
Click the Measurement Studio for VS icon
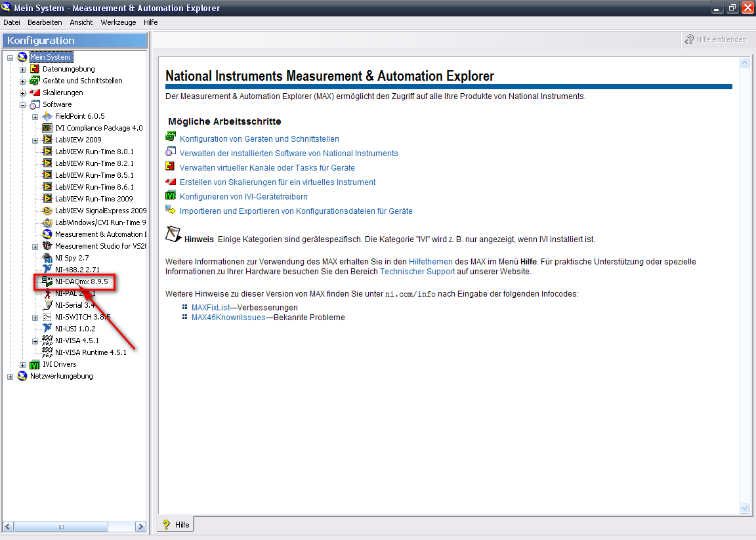coord(47,246)
